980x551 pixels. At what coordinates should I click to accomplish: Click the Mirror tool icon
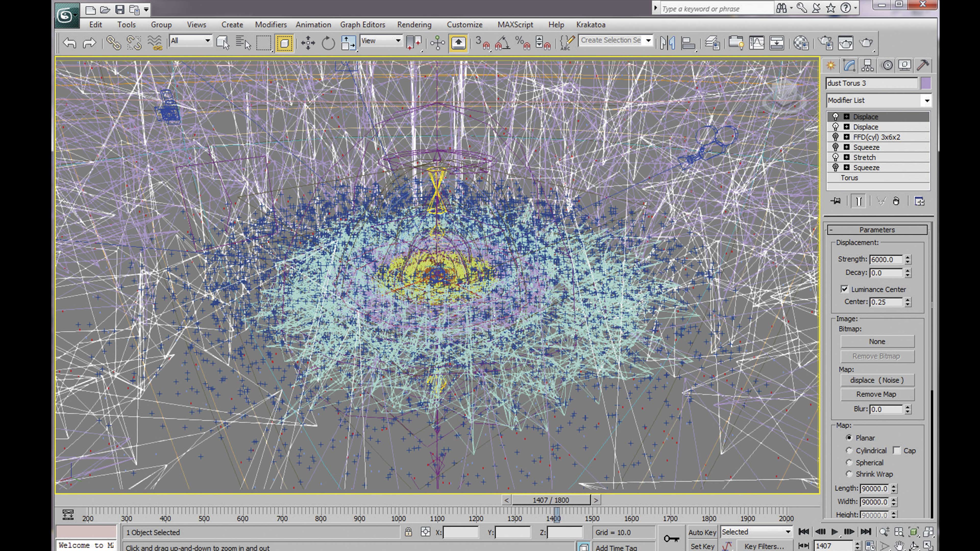[x=667, y=43]
